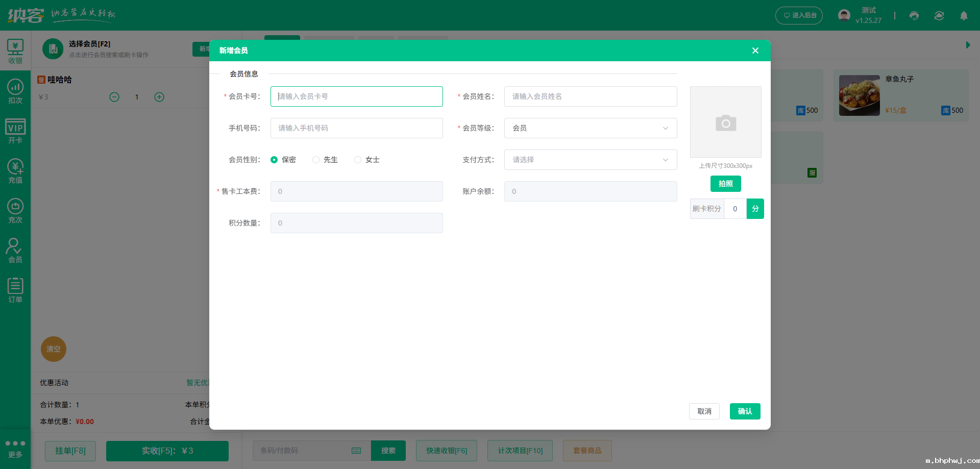Click the green 分 button
This screenshot has height=469, width=980.
(x=755, y=209)
